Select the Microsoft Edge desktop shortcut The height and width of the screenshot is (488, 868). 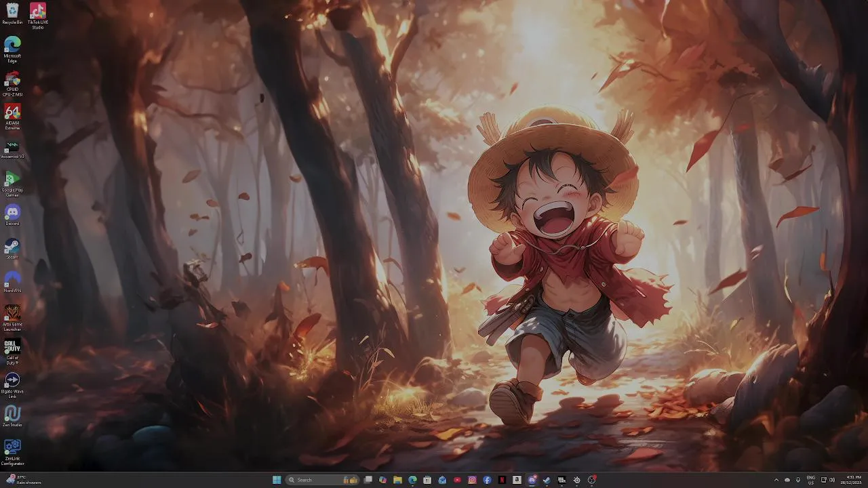click(x=12, y=49)
